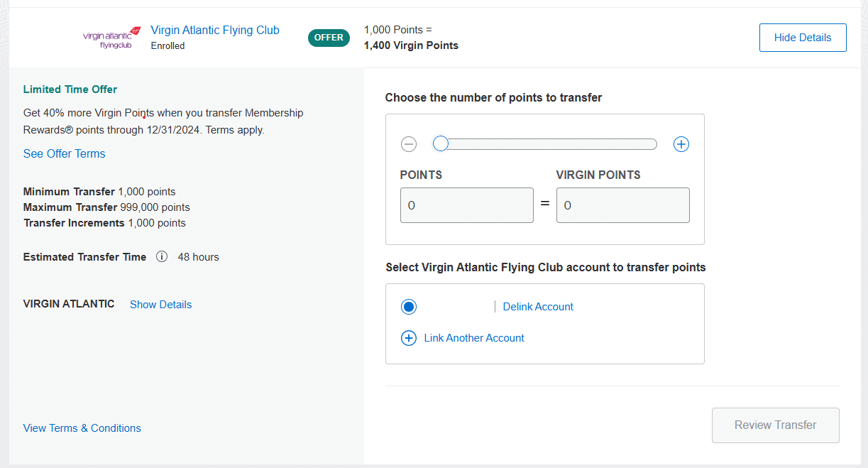Open the Virgin Atlantic Flying Club title link
Viewport: 868px width, 468px height.
click(x=215, y=31)
